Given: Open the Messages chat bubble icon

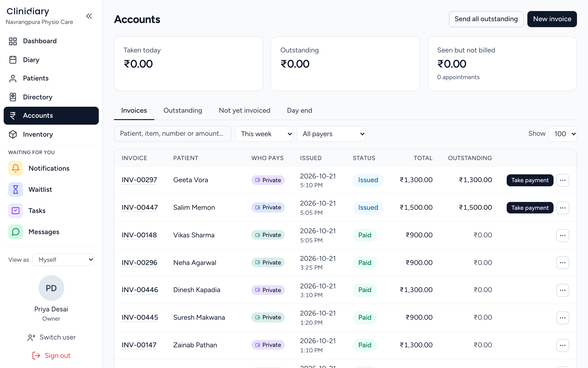Looking at the screenshot, I should tap(16, 232).
